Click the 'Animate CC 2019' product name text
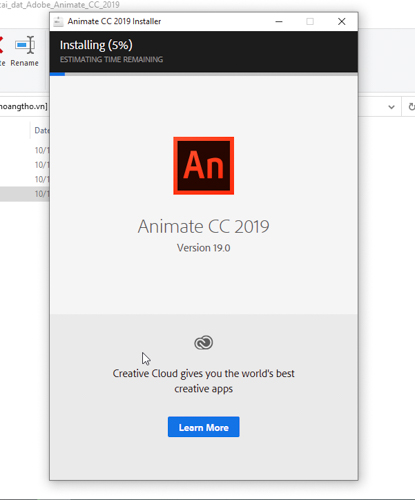 (203, 227)
